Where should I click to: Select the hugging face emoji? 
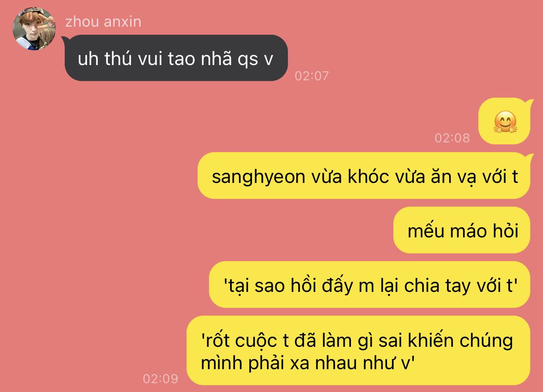(x=505, y=122)
